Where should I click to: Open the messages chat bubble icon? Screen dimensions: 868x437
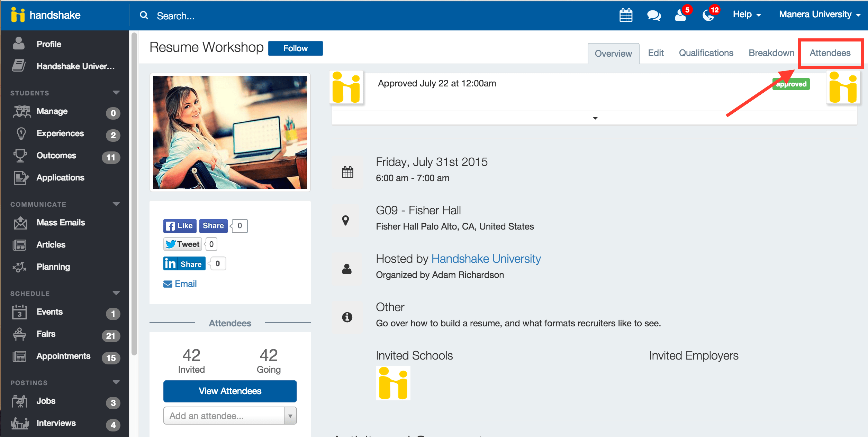pos(654,16)
